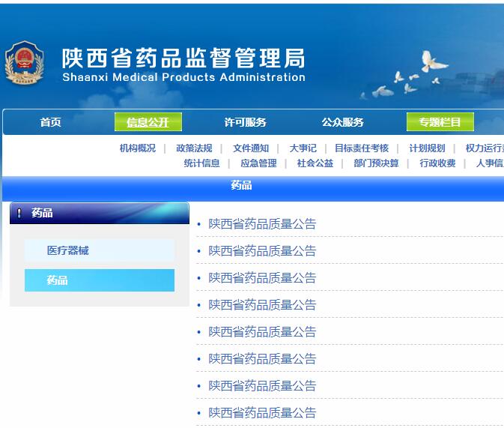Screen dimensions: 504x428
Task: Open the first 陕西省药品质量公告 list entry
Action: coord(262,224)
